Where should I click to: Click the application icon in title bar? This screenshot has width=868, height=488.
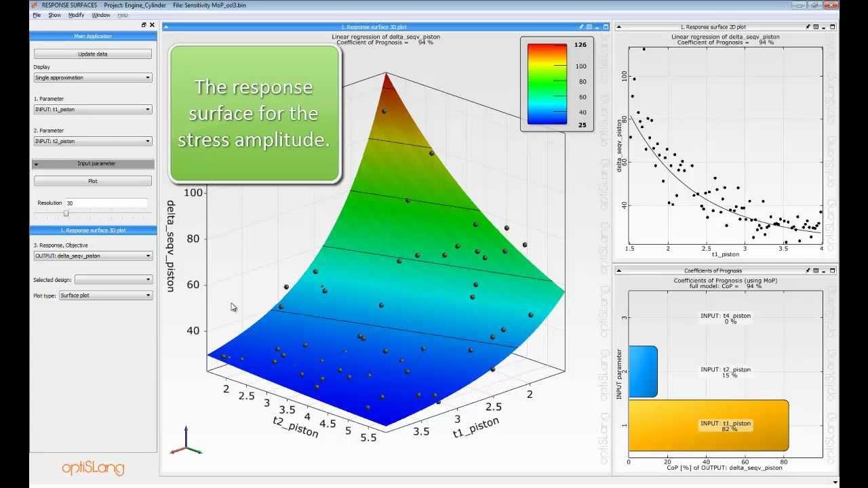pyautogui.click(x=35, y=5)
